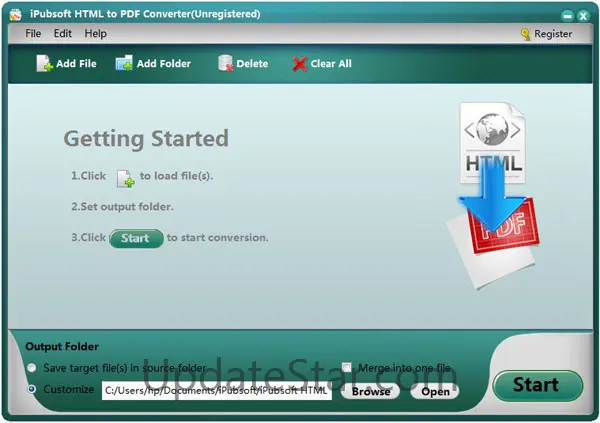Click the output folder path field
600x423 pixels.
click(217, 391)
